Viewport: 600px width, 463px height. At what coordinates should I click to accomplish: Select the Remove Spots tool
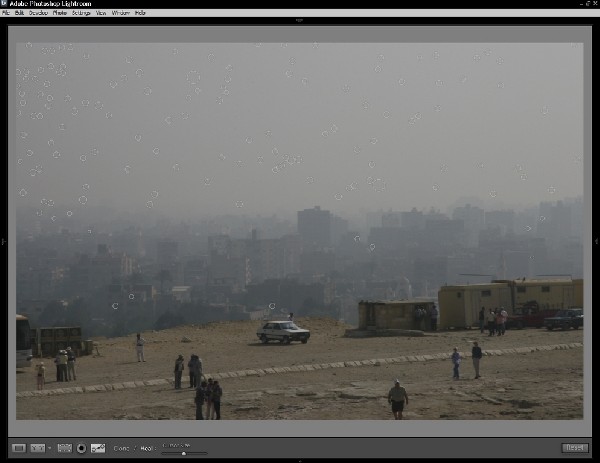98,448
